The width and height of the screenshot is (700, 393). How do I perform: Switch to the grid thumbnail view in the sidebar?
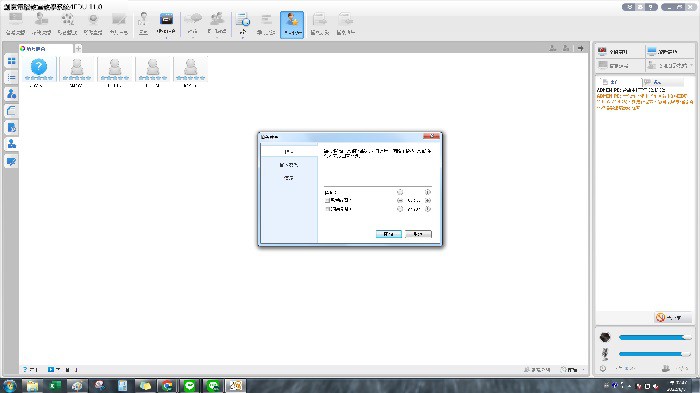tap(11, 61)
